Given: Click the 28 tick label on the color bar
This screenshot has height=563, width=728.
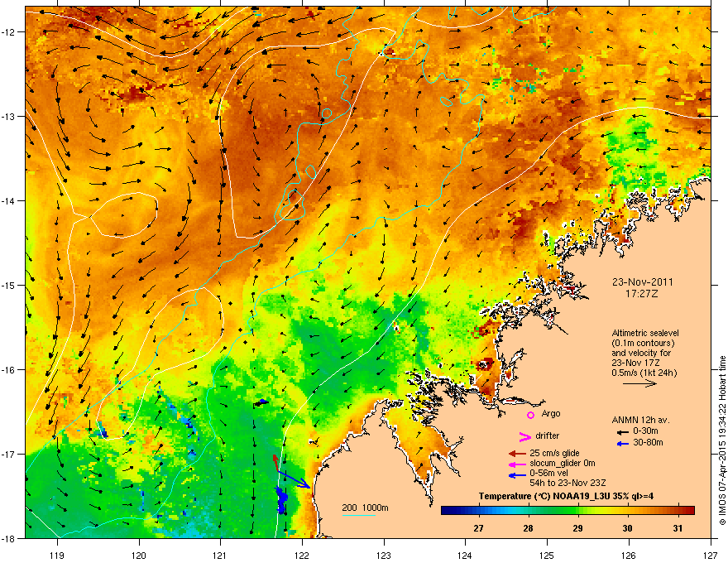Looking at the screenshot, I should [x=528, y=528].
